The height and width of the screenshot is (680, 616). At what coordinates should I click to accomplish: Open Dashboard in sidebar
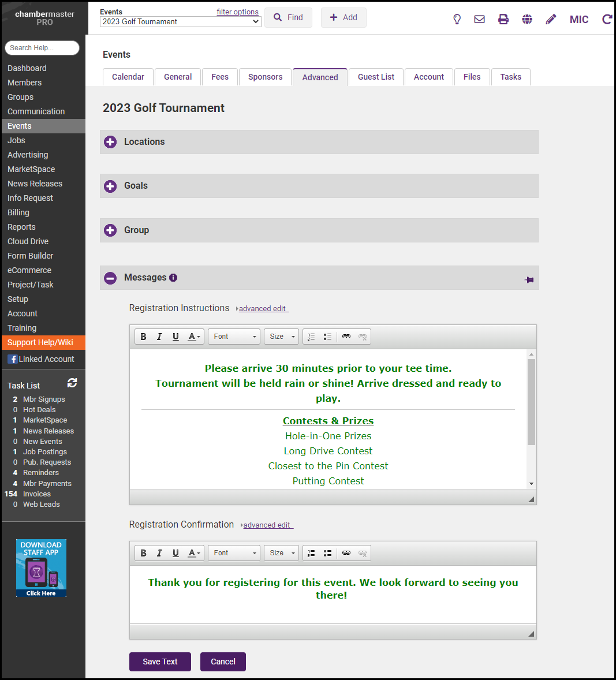[27, 68]
